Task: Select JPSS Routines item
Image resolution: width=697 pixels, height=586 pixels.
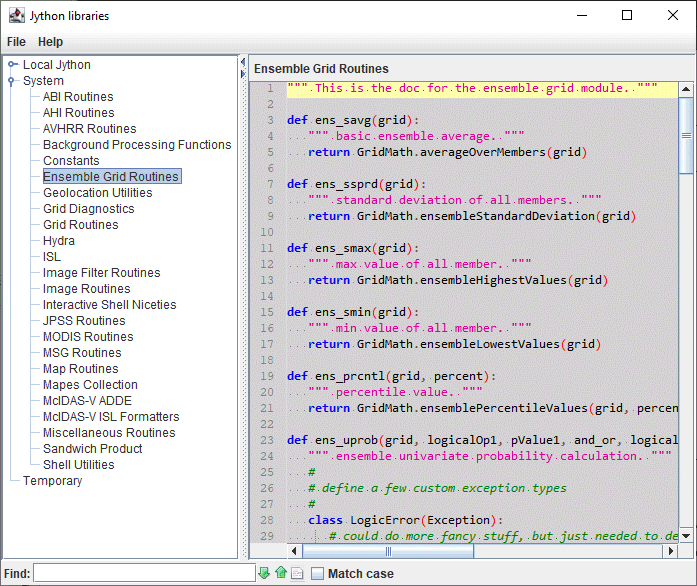Action: 84,321
